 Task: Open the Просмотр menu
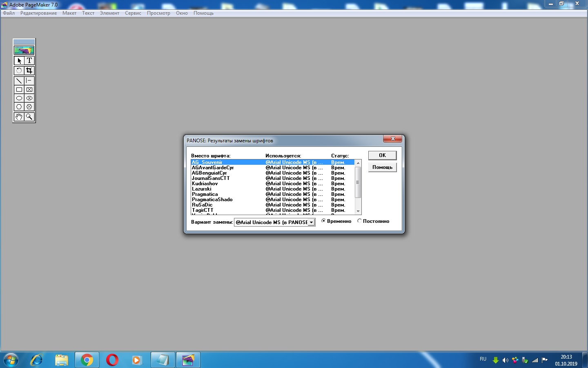(158, 13)
